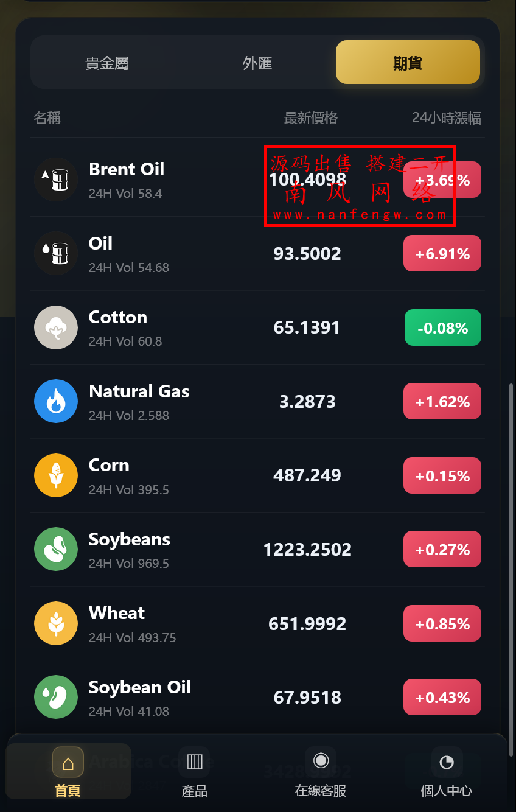Open 個人中心 profile page

click(x=447, y=772)
